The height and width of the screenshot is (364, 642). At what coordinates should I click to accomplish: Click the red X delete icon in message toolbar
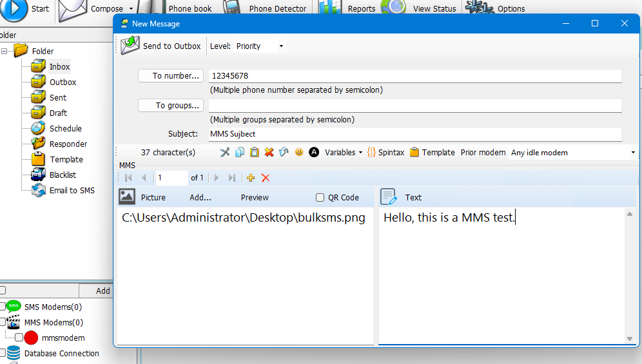click(269, 153)
